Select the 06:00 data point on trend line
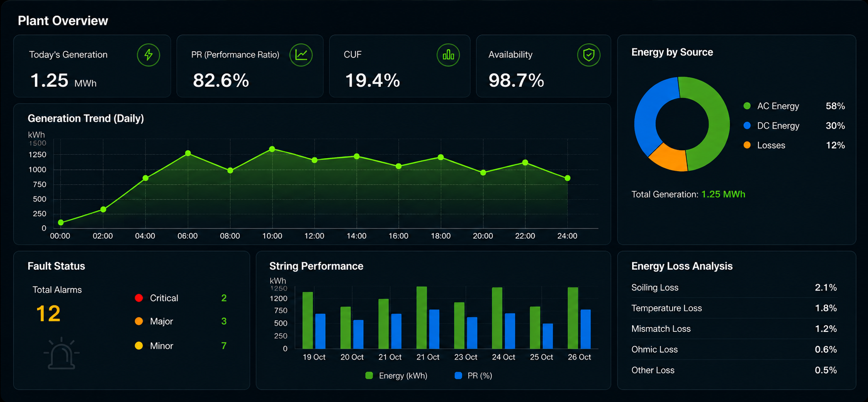 pos(188,153)
